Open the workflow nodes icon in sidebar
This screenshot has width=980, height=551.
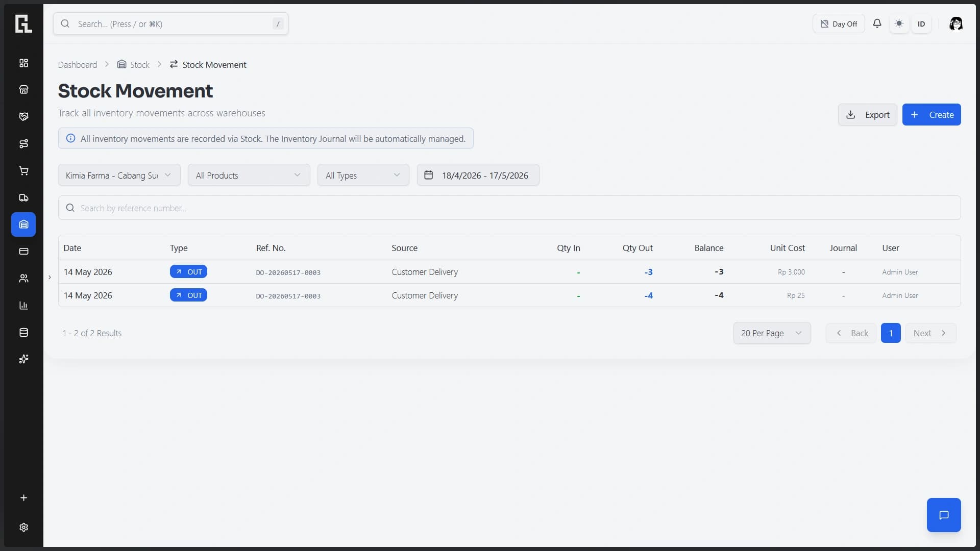click(x=23, y=144)
